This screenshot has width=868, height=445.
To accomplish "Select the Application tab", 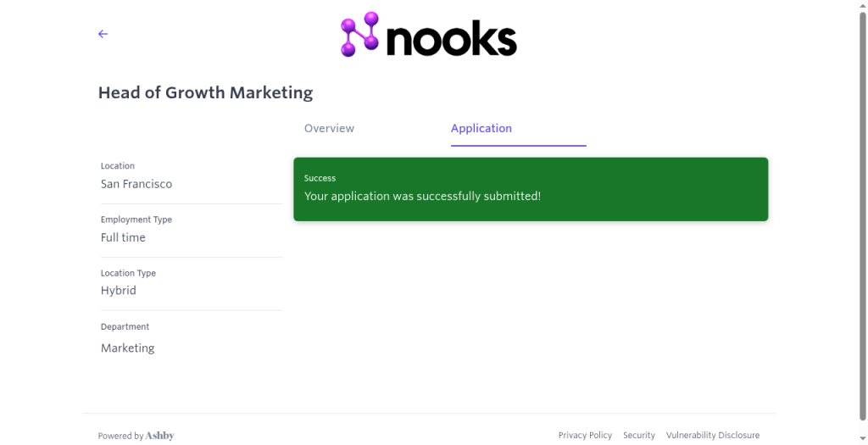I will (481, 128).
